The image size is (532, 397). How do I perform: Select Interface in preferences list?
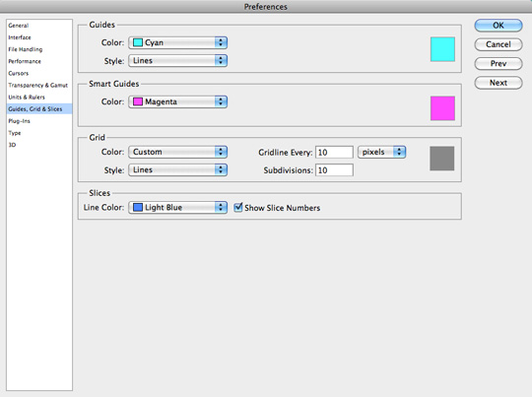(x=20, y=37)
